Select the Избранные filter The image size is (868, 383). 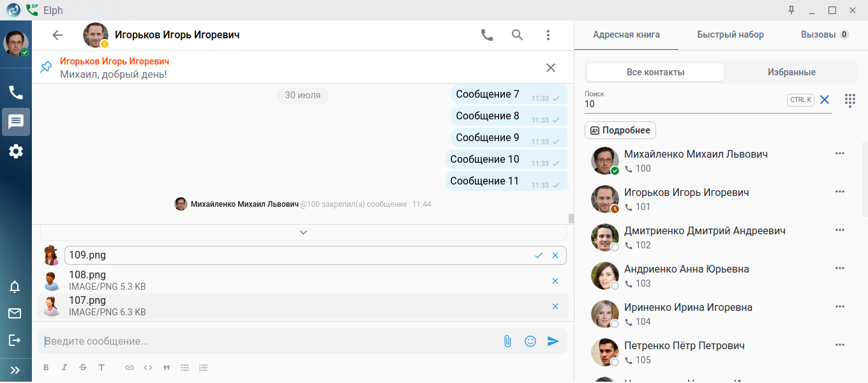tap(791, 72)
